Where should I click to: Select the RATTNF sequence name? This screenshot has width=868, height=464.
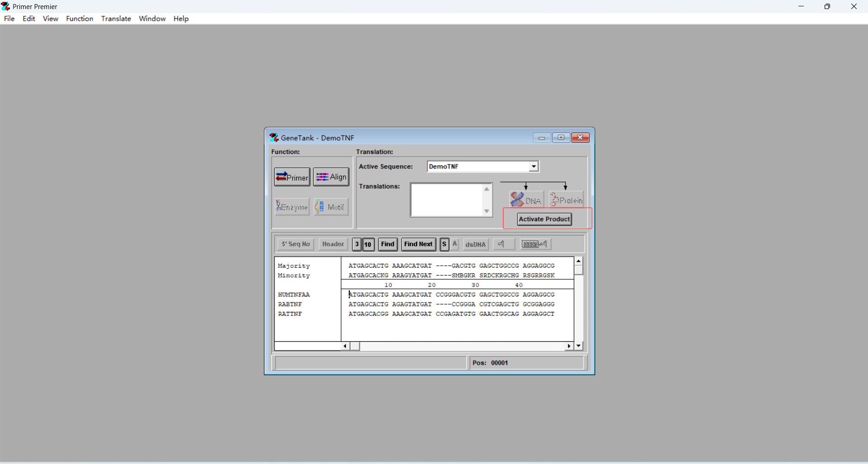(290, 314)
